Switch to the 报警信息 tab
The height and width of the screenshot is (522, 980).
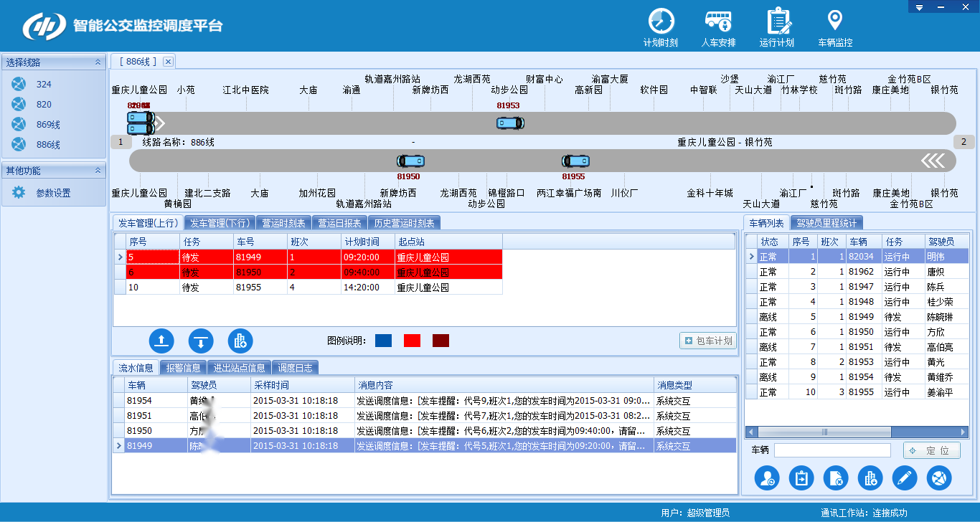click(183, 368)
